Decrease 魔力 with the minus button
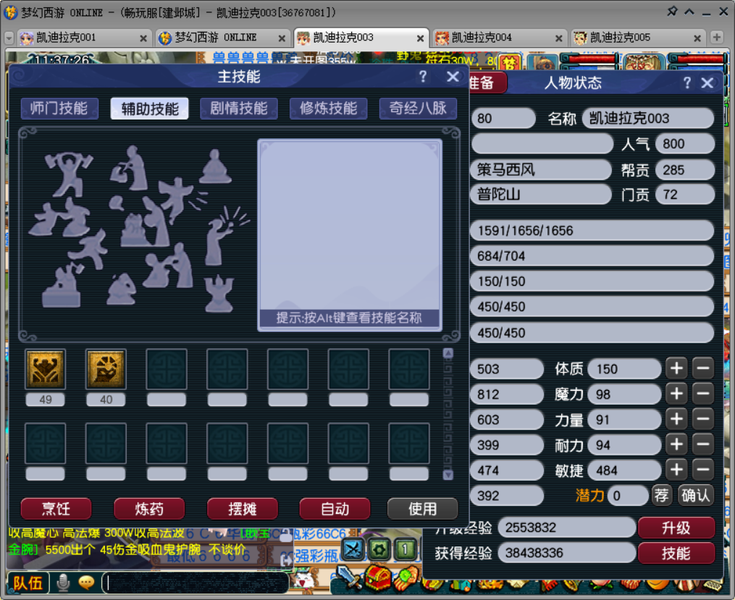735x600 pixels. tap(703, 394)
